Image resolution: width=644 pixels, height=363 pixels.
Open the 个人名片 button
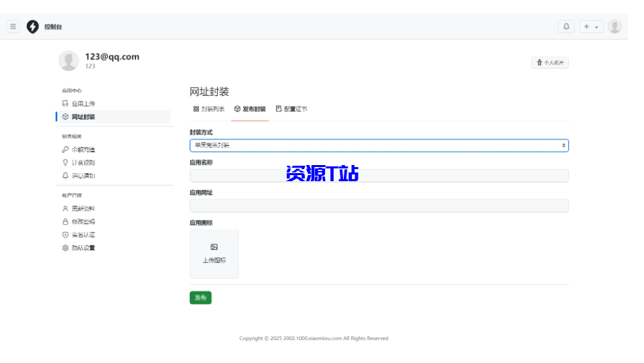[x=550, y=62]
